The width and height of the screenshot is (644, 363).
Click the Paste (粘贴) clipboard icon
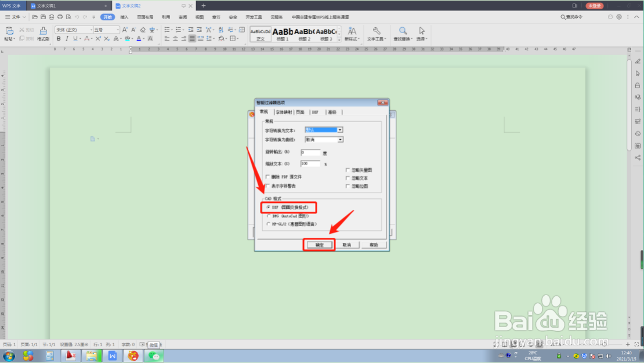(9, 31)
